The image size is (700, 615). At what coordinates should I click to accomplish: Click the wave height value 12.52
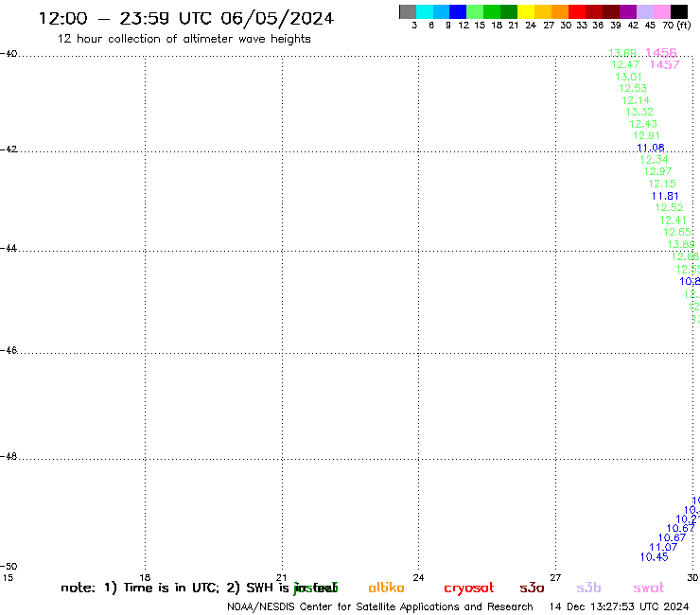point(669,207)
